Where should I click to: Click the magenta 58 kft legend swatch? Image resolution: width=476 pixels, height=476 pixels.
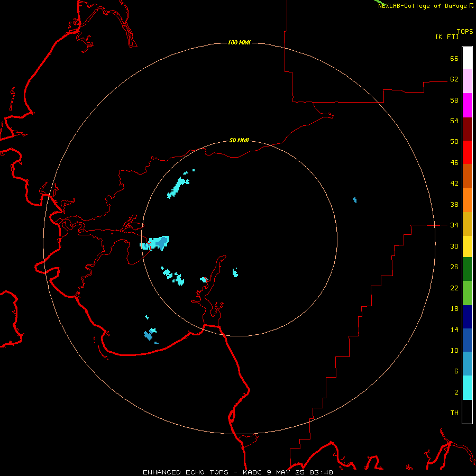tap(467, 105)
